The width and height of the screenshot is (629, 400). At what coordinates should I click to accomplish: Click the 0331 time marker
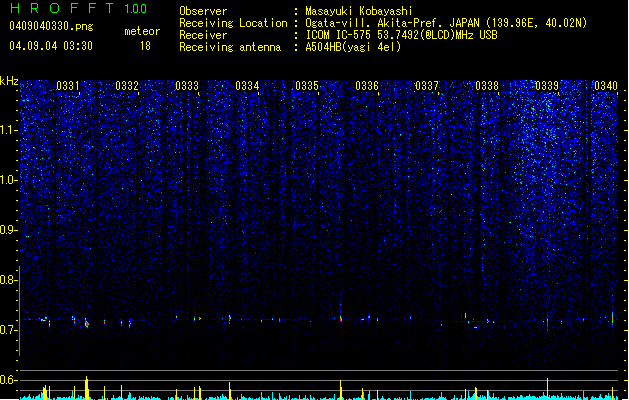(68, 86)
